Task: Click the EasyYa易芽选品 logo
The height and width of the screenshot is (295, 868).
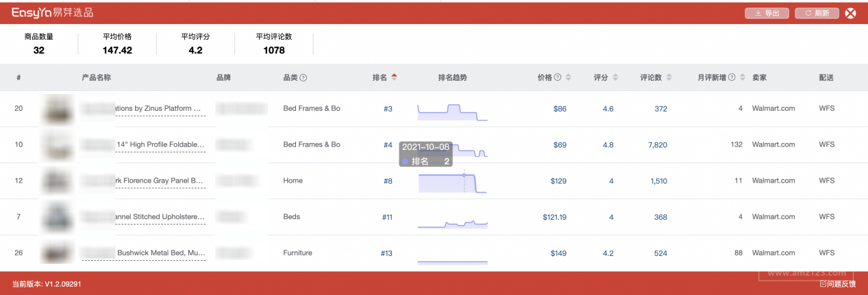Action: coord(52,12)
